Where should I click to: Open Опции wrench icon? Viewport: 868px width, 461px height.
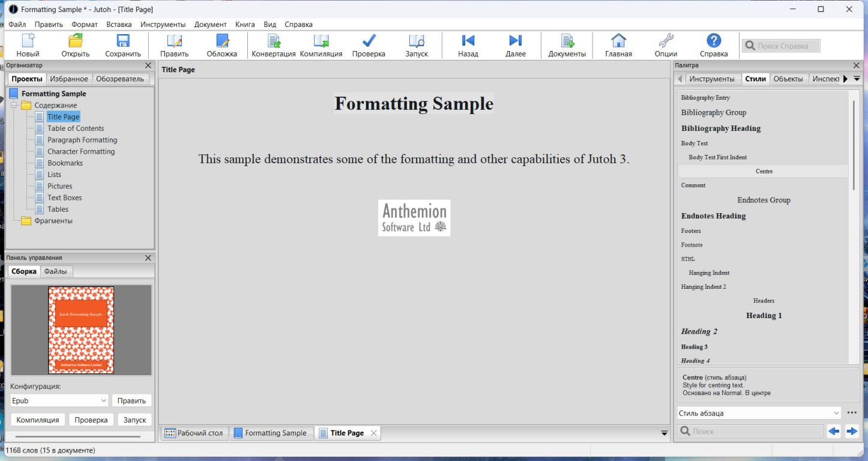coord(665,41)
